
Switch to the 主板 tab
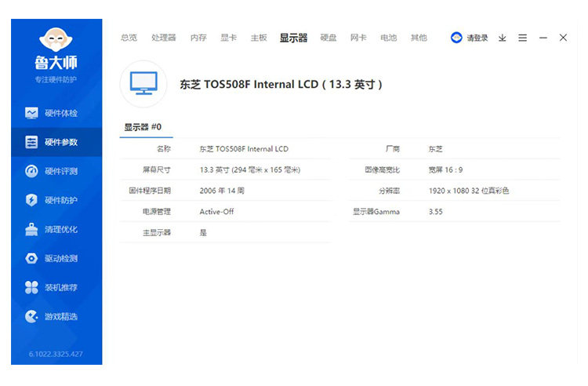point(259,38)
